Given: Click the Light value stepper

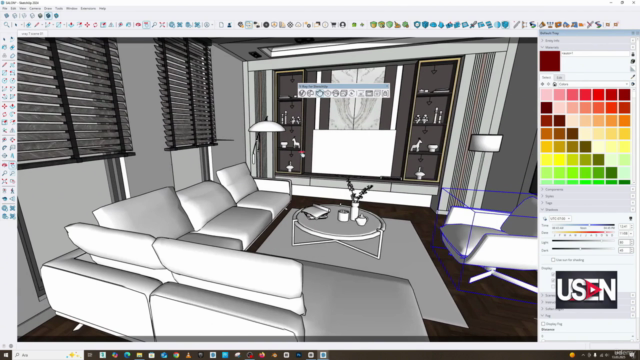Looking at the screenshot, I should (631, 242).
